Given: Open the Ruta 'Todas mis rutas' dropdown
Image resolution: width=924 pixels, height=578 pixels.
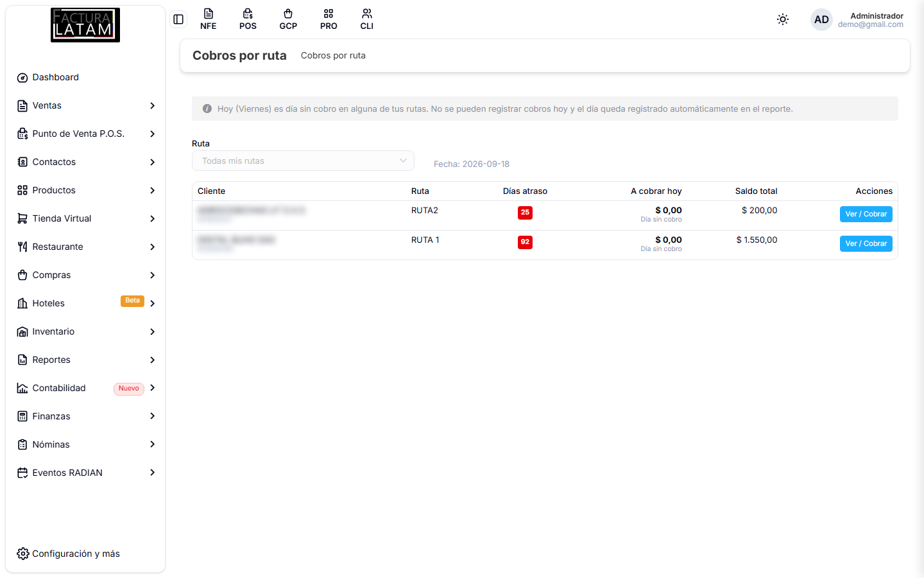Looking at the screenshot, I should pyautogui.click(x=303, y=161).
